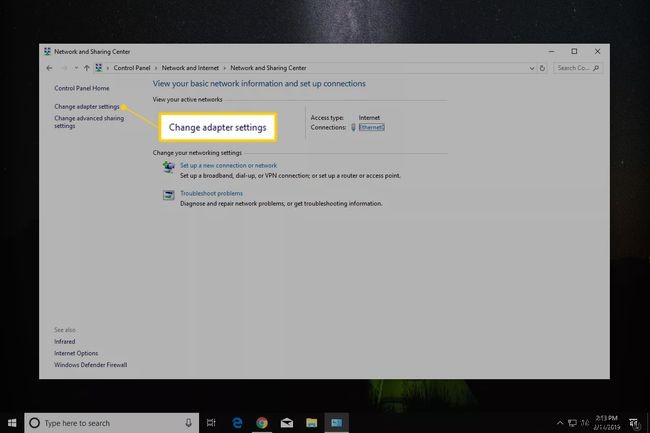650x433 pixels.
Task: Close the Network and Sharing Center window
Action: tap(597, 51)
